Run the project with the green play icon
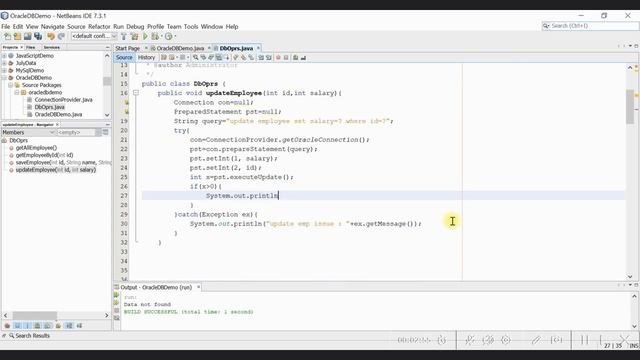 pos(145,36)
